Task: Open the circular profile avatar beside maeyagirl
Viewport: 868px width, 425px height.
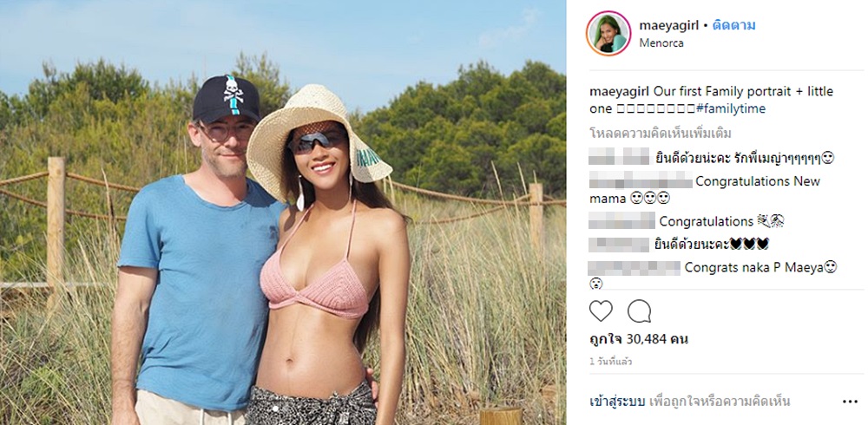Action: [608, 33]
